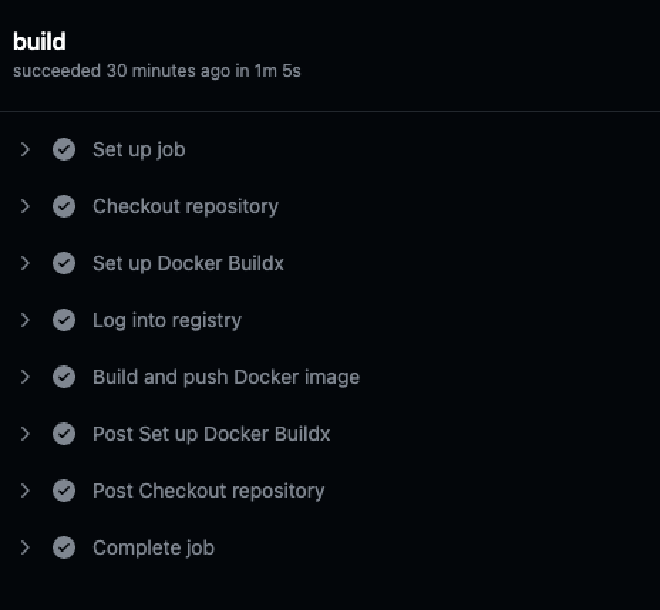Click the succeeded 30 minutes ago status text

pyautogui.click(x=157, y=72)
